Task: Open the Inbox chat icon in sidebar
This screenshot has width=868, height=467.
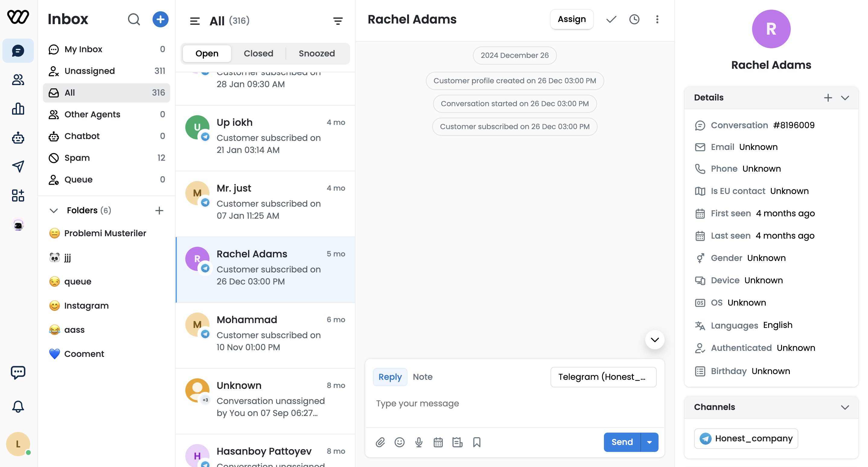Action: click(x=18, y=51)
